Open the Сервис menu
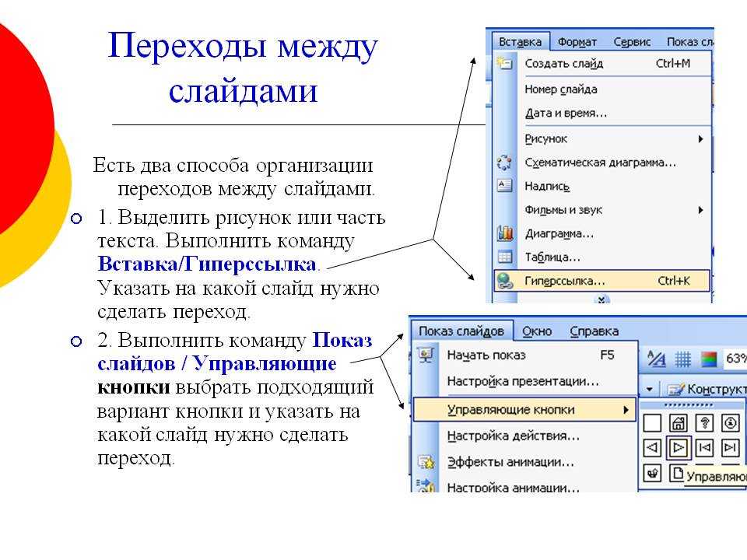The width and height of the screenshot is (747, 560). pyautogui.click(x=632, y=42)
